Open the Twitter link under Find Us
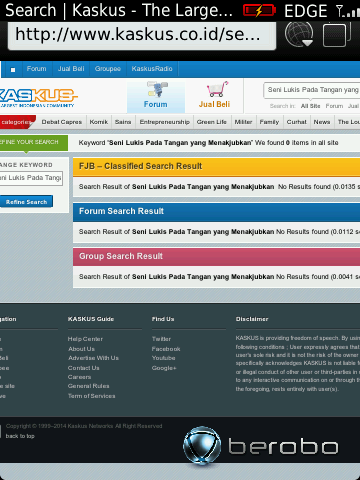This screenshot has height=480, width=360. (161, 339)
